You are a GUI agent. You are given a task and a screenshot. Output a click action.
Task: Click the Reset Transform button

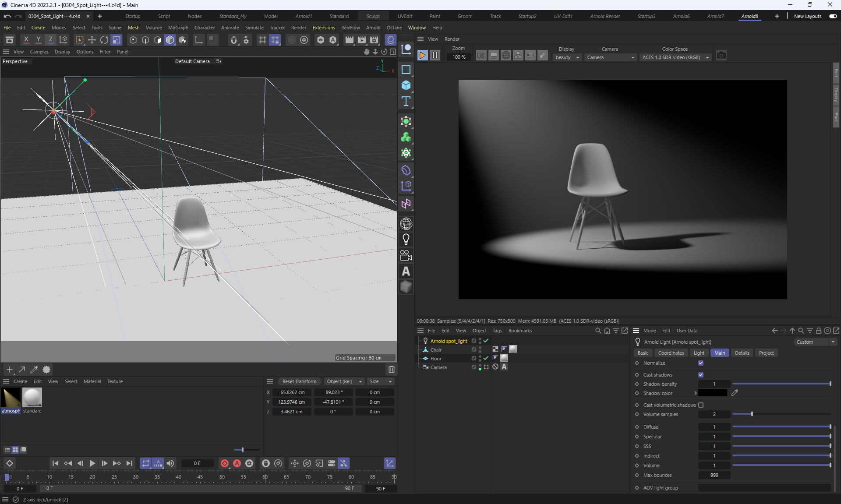coord(299,381)
